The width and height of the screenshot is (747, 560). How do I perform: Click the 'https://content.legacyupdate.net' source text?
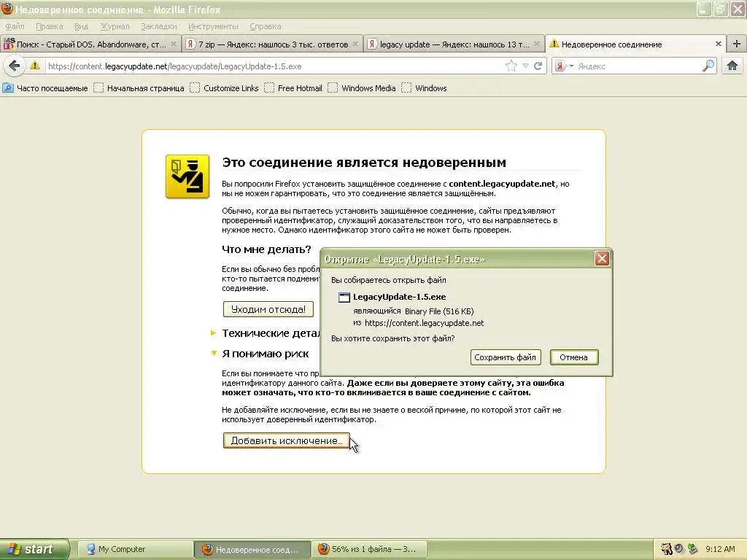point(424,323)
